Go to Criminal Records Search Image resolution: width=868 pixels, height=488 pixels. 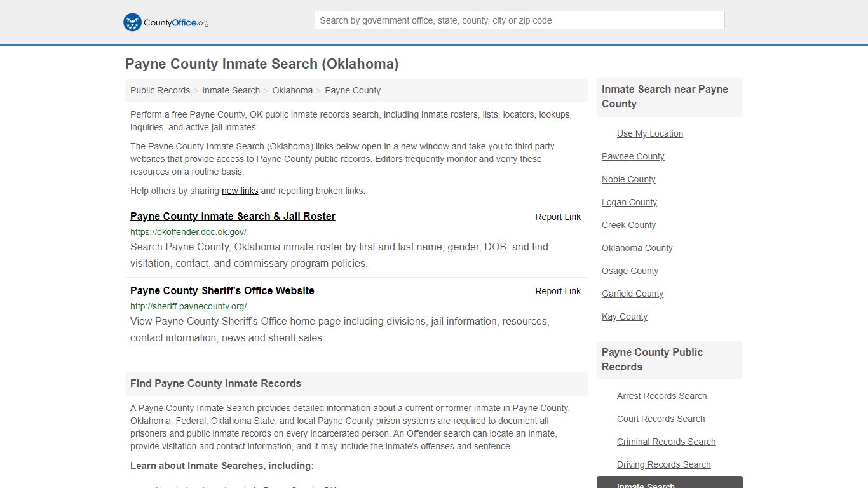pyautogui.click(x=666, y=442)
